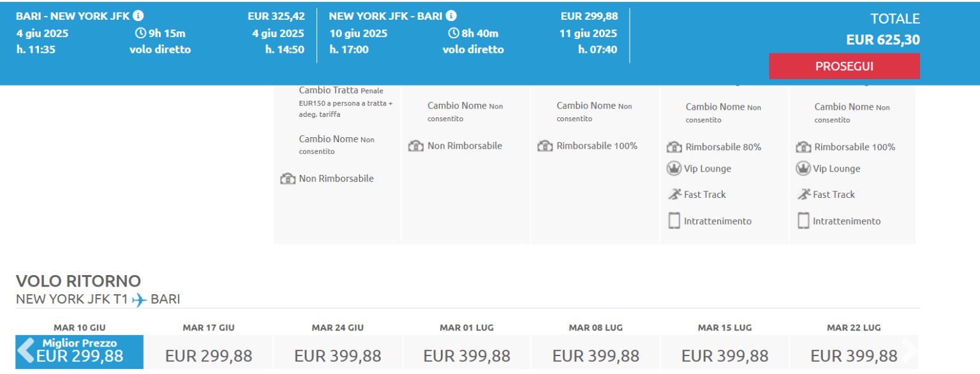Viewport: 980px width, 374px height.
Task: Show previous return dates with left chevron
Action: 26,351
